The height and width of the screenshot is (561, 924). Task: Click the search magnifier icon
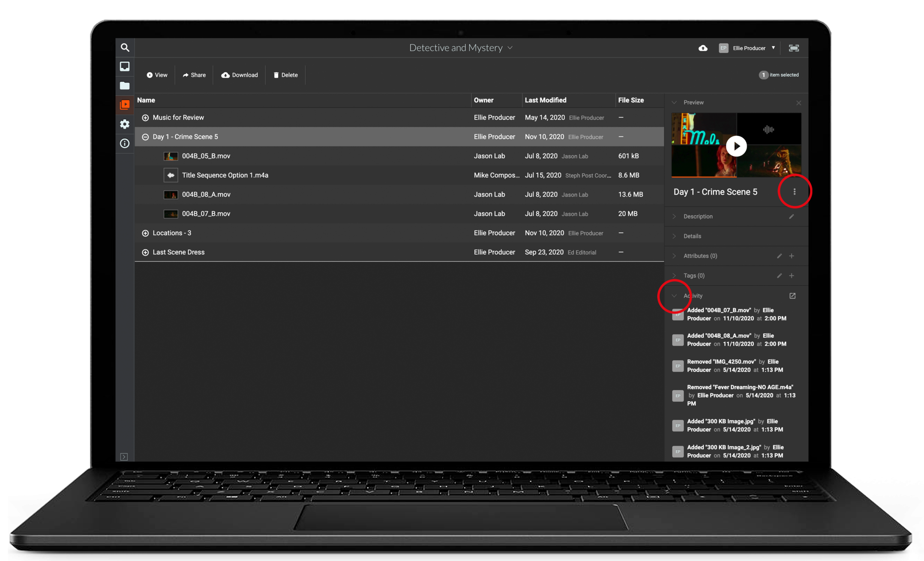click(x=125, y=48)
